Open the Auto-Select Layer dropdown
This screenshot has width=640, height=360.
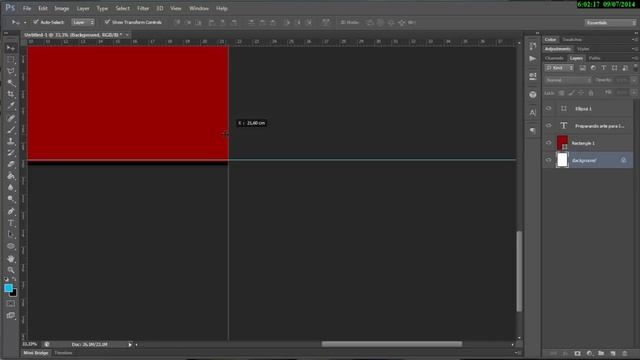83,22
